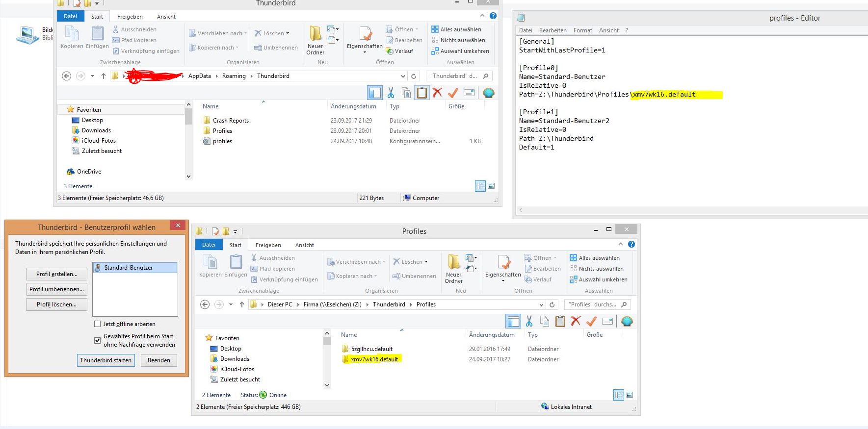The height and width of the screenshot is (429, 868).
Task: Go back in the Profiles Explorer window
Action: click(x=205, y=304)
